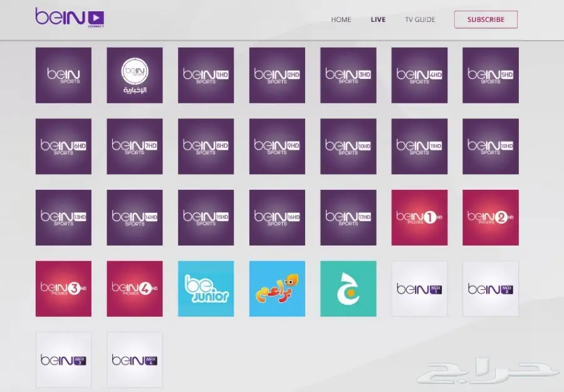Screen dimensions: 564x392
Task: Open beIN Max 2 channel
Action: [491, 289]
